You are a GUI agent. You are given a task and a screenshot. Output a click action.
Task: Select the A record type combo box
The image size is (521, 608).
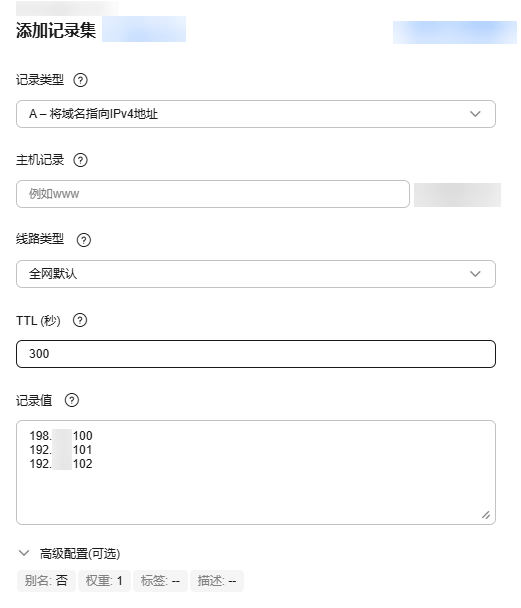[256, 114]
